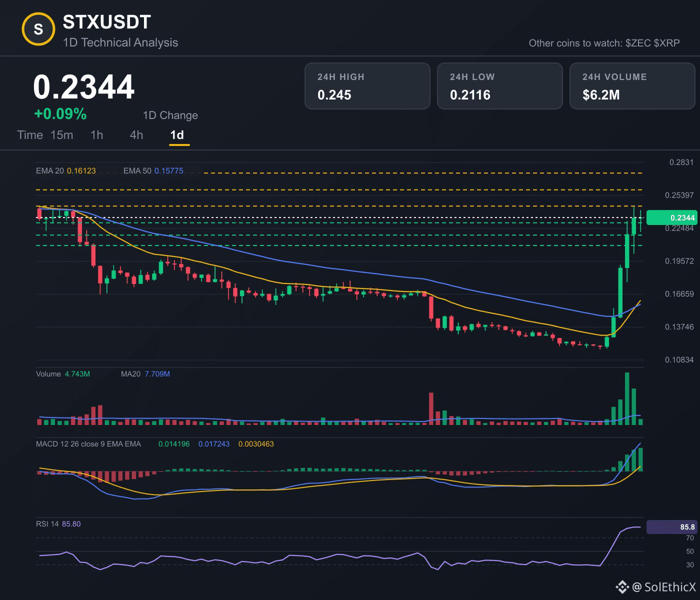Image resolution: width=700 pixels, height=600 pixels.
Task: Click the RSI 30 level label
Action: coord(690,565)
